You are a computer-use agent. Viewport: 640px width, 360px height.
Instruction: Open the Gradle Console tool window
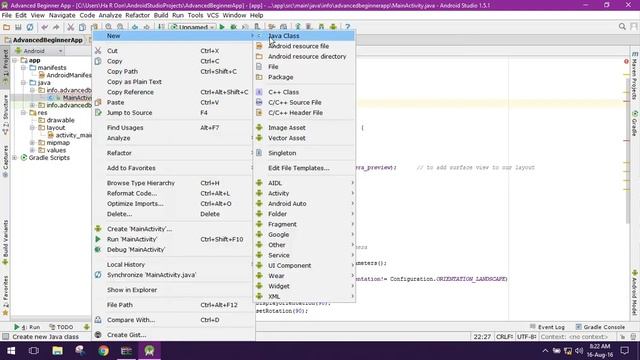pos(600,327)
